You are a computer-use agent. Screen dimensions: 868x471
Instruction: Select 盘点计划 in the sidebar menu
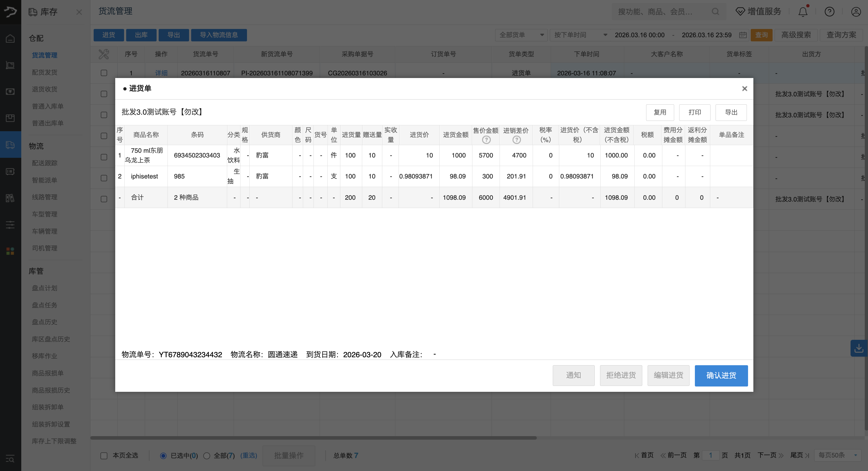[x=45, y=288]
